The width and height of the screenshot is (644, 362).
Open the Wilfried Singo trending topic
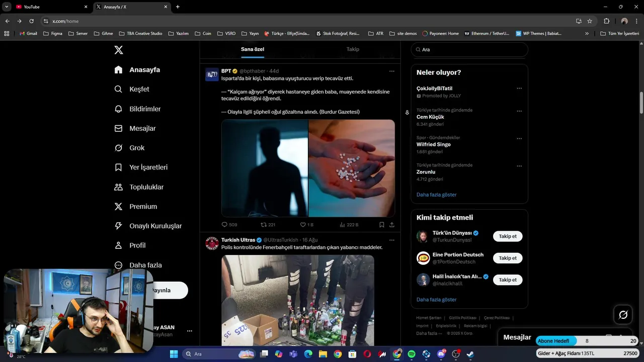[434, 144]
